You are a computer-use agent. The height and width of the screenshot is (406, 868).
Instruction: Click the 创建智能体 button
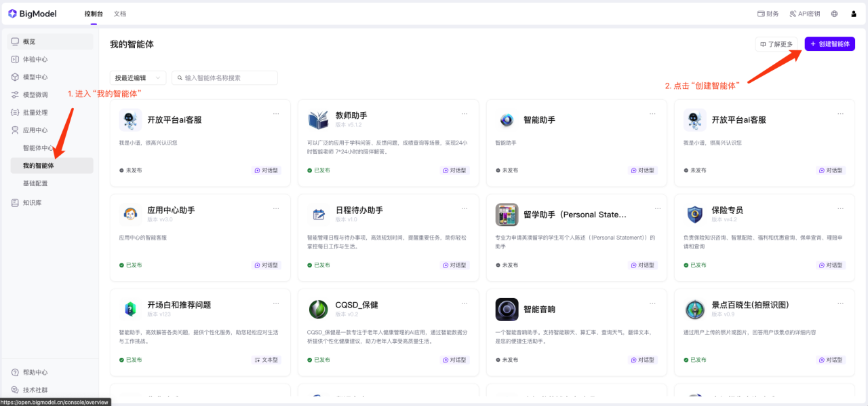click(x=829, y=44)
